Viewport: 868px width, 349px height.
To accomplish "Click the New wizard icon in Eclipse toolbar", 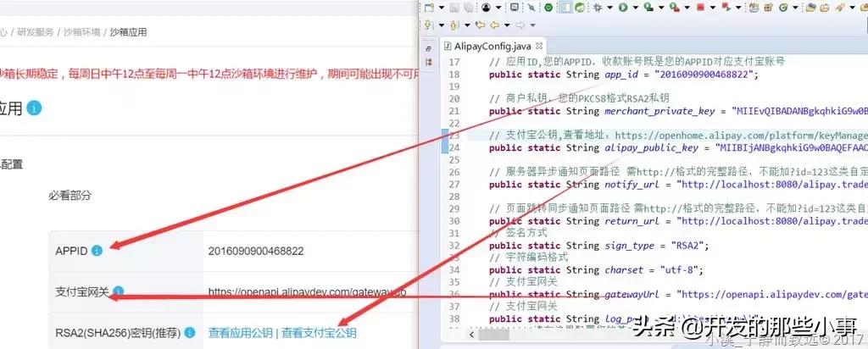I will coord(429,7).
